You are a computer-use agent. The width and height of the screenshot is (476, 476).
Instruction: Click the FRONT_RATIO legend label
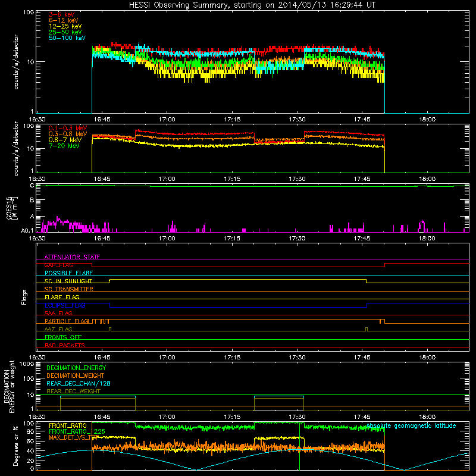[68, 426]
